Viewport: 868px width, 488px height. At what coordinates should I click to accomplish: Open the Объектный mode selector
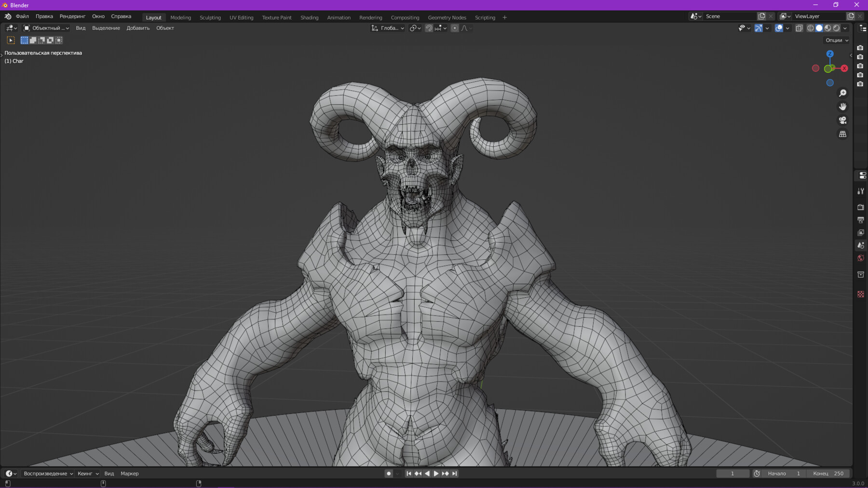pos(46,28)
